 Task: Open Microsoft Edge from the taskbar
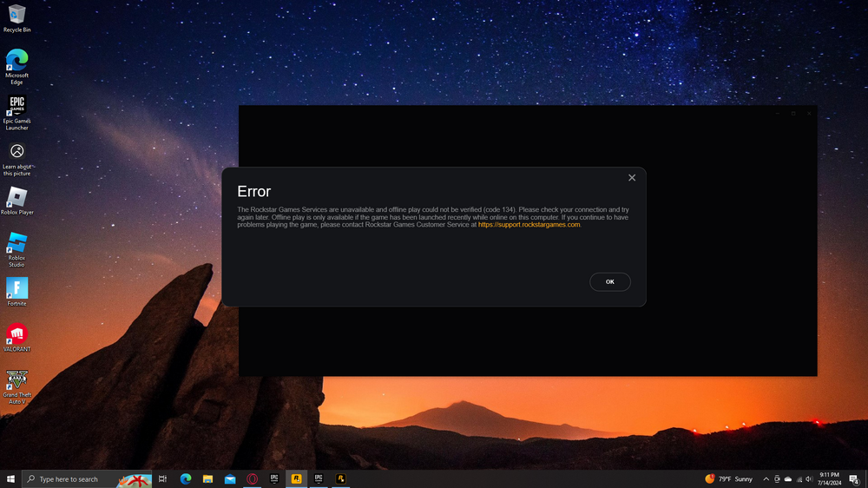(x=186, y=479)
